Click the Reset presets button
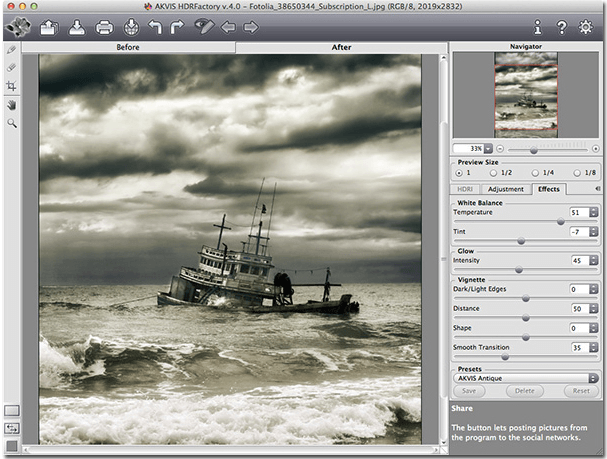 click(x=581, y=391)
